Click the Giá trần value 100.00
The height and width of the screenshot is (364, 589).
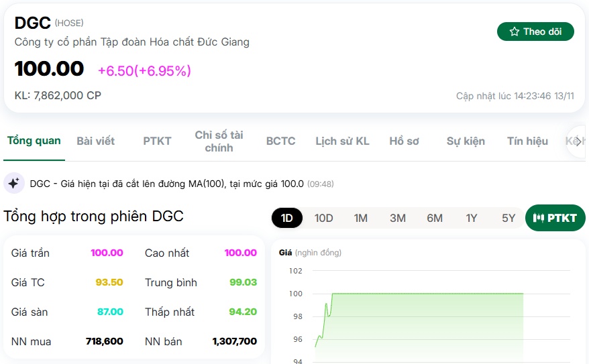pyautogui.click(x=107, y=253)
